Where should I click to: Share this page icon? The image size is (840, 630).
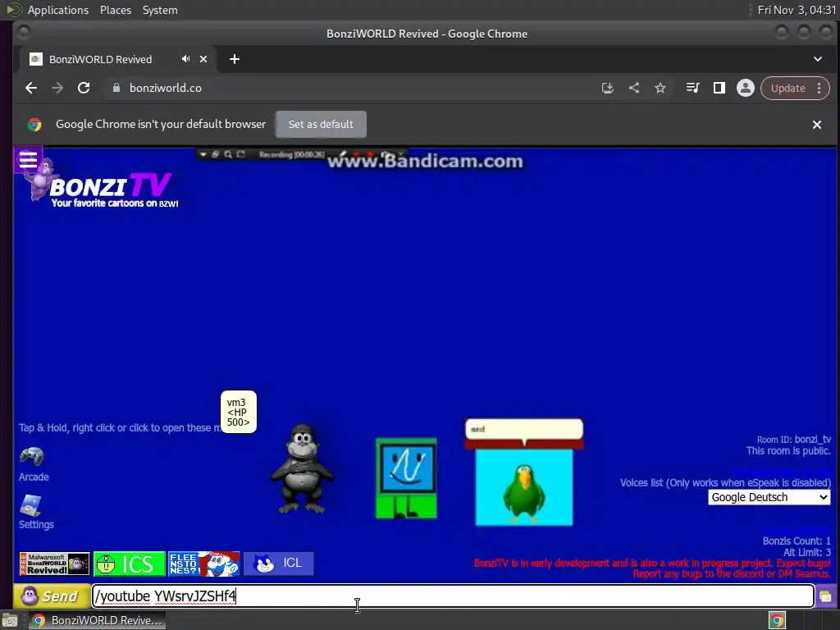point(634,88)
